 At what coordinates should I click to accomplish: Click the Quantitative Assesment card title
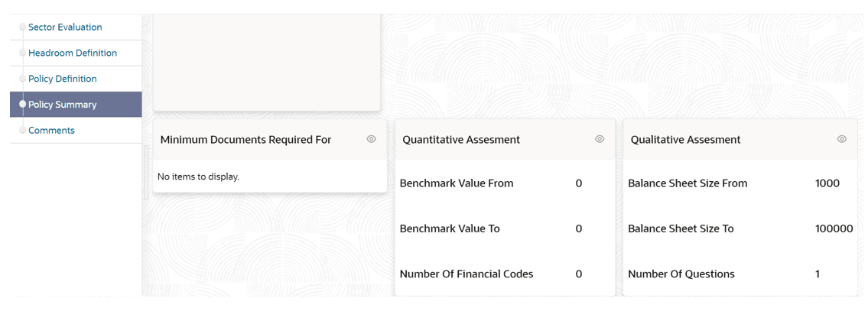(461, 140)
